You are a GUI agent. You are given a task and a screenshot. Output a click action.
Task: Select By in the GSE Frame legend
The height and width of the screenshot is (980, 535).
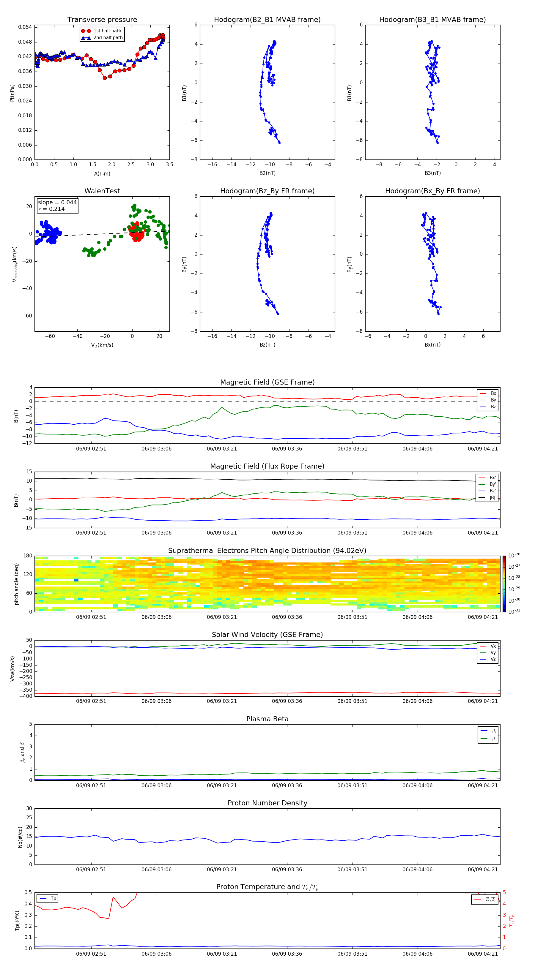tap(488, 400)
